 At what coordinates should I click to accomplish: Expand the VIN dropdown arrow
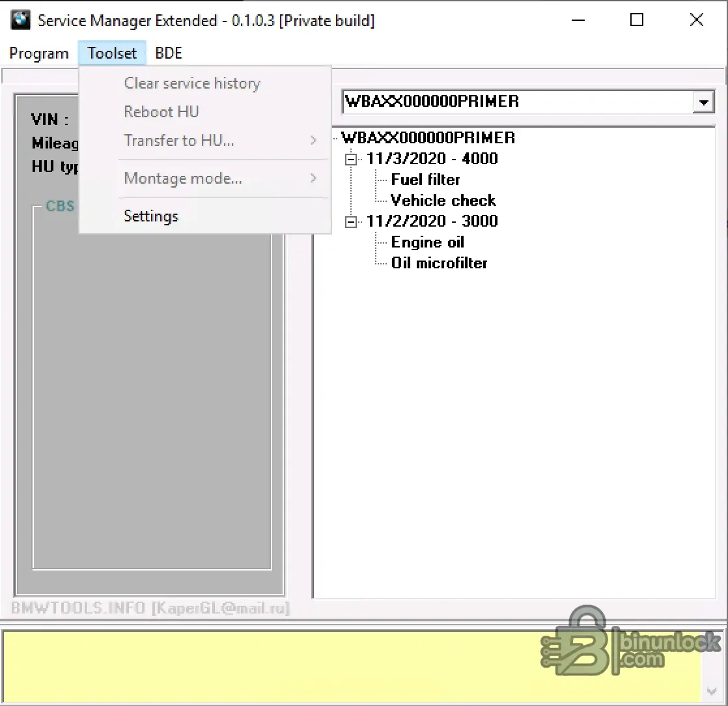pos(703,102)
